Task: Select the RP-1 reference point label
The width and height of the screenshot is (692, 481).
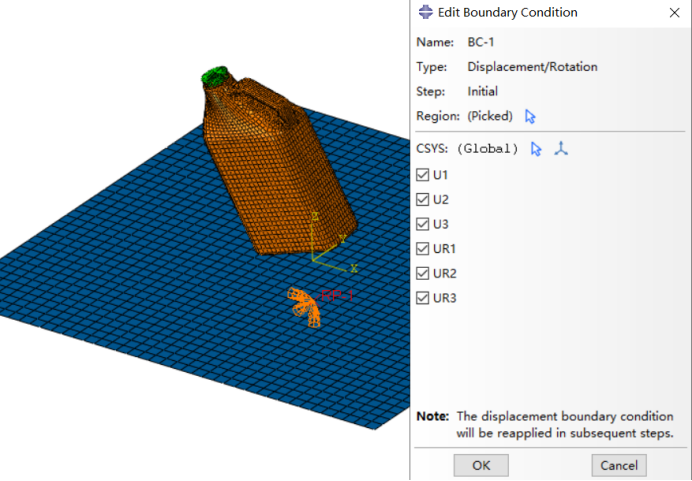Action: [x=337, y=296]
